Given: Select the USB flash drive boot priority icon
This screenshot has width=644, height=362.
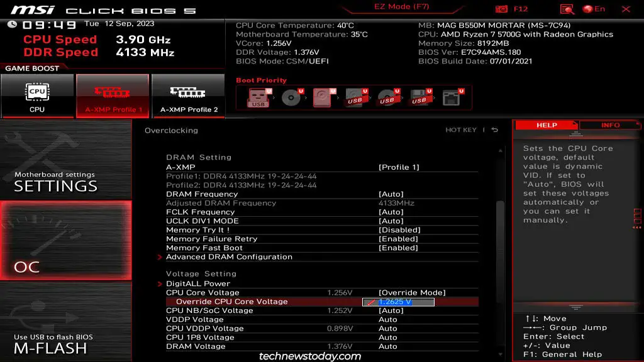Looking at the screenshot, I should pos(260,98).
